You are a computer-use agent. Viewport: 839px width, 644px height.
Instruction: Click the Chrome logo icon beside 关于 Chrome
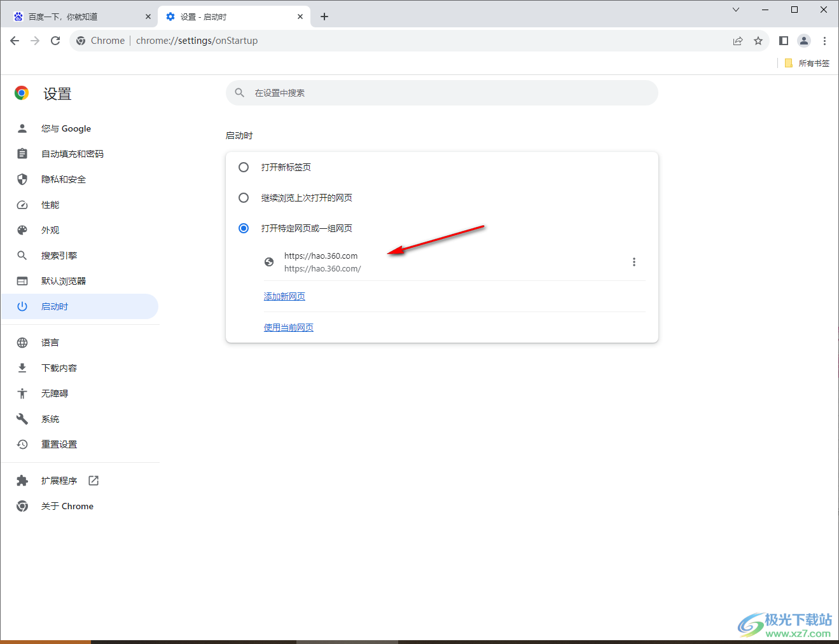click(x=22, y=506)
